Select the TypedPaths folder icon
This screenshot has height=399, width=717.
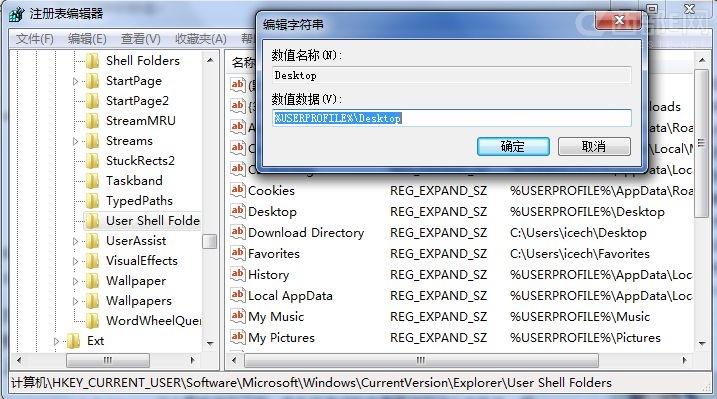click(x=92, y=201)
